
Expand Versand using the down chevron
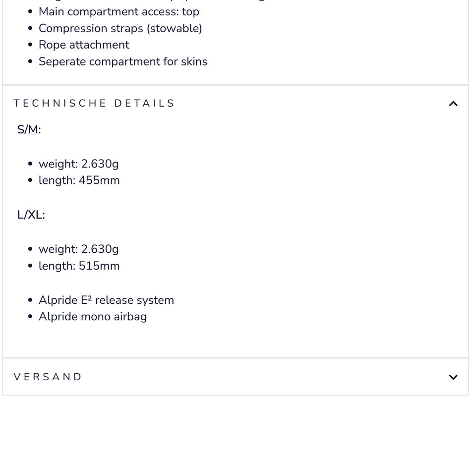pyautogui.click(x=453, y=377)
